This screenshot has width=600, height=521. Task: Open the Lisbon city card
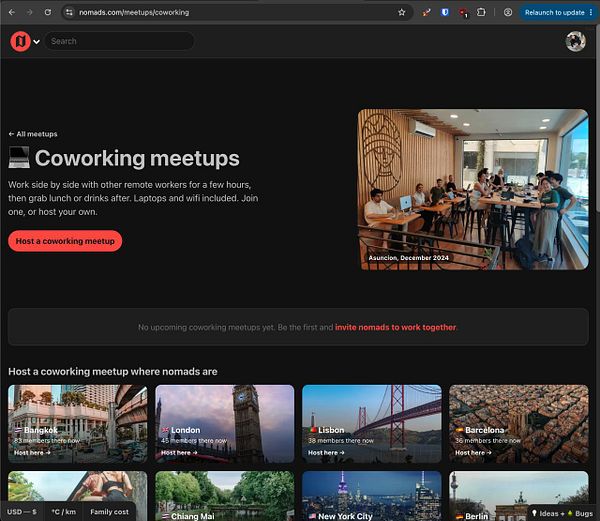tap(372, 424)
